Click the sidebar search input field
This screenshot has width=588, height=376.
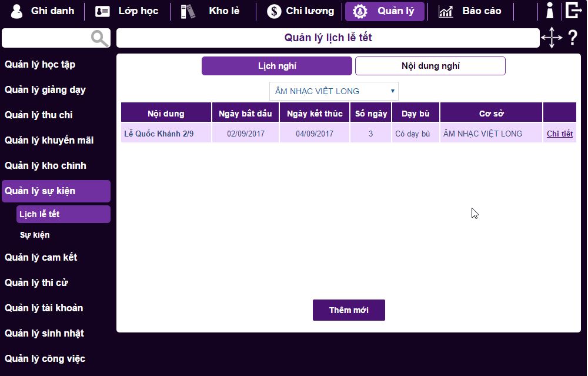46,38
